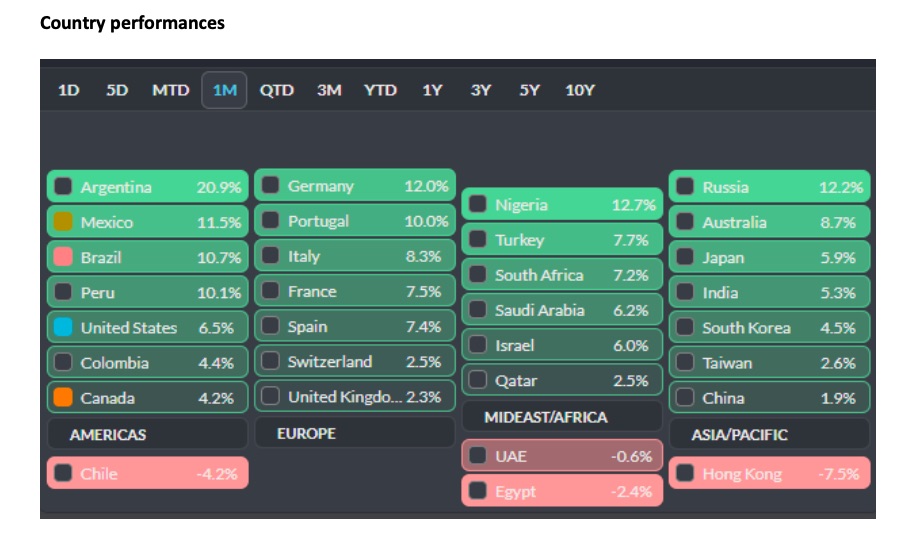Toggle the Argentina checkbox
The image size is (915, 536).
63,187
